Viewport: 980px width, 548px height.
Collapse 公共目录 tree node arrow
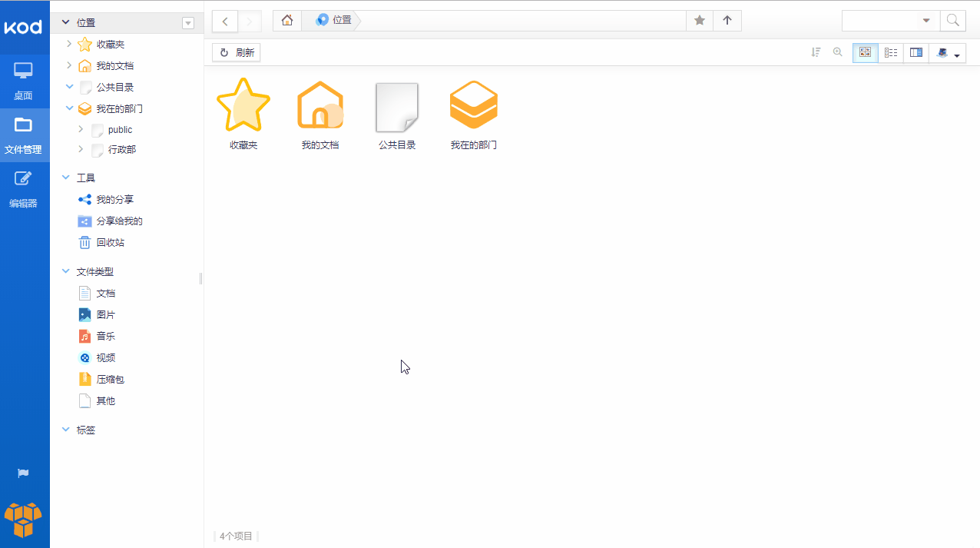point(69,87)
